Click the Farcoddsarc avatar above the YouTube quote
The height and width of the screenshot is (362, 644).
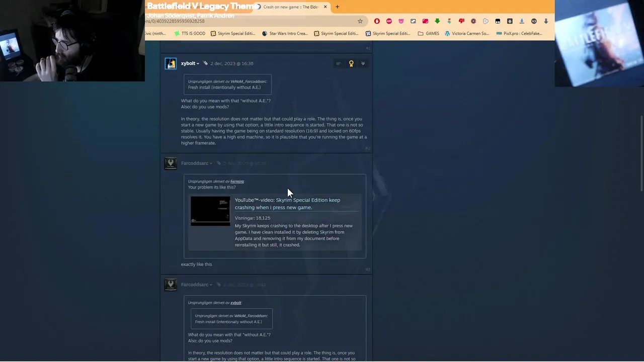[x=171, y=163]
